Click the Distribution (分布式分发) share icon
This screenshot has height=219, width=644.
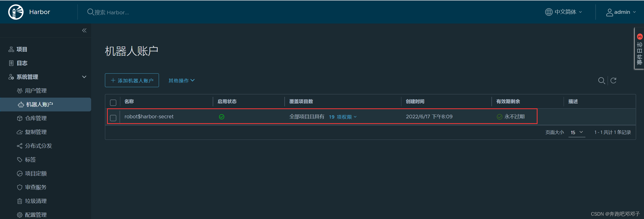click(20, 146)
